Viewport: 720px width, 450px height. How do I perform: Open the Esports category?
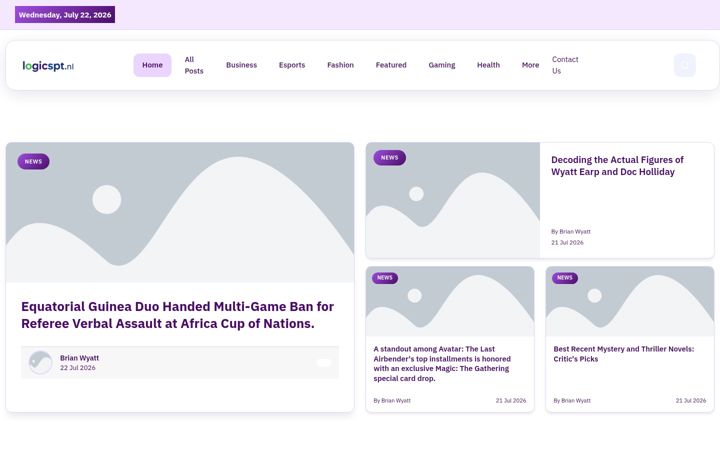click(292, 65)
